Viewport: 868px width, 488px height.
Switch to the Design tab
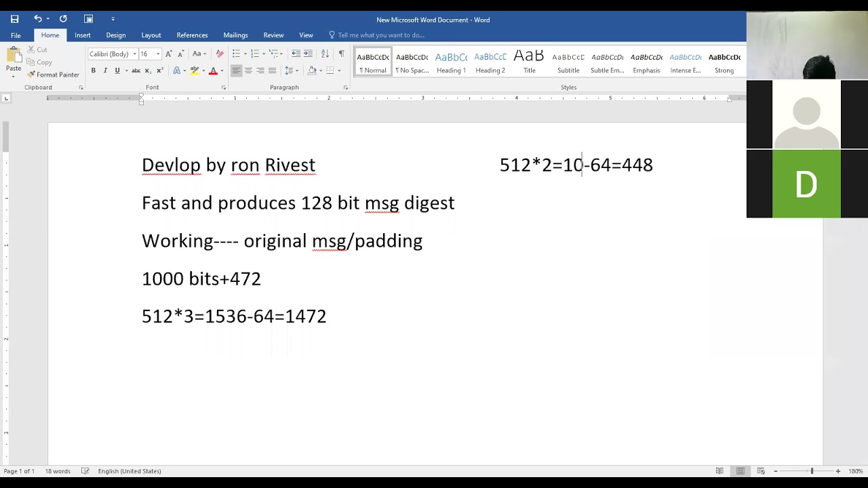click(116, 35)
